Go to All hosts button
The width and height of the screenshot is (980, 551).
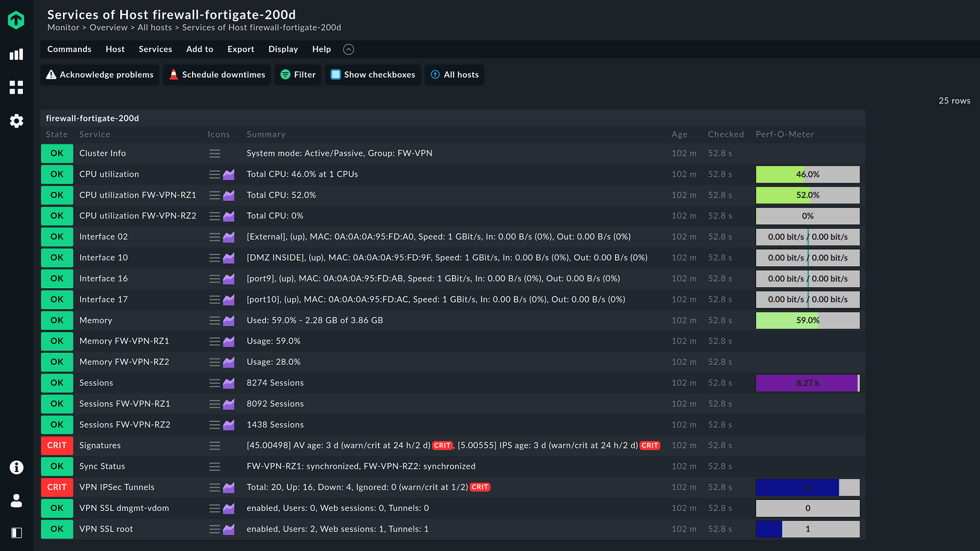pos(455,74)
